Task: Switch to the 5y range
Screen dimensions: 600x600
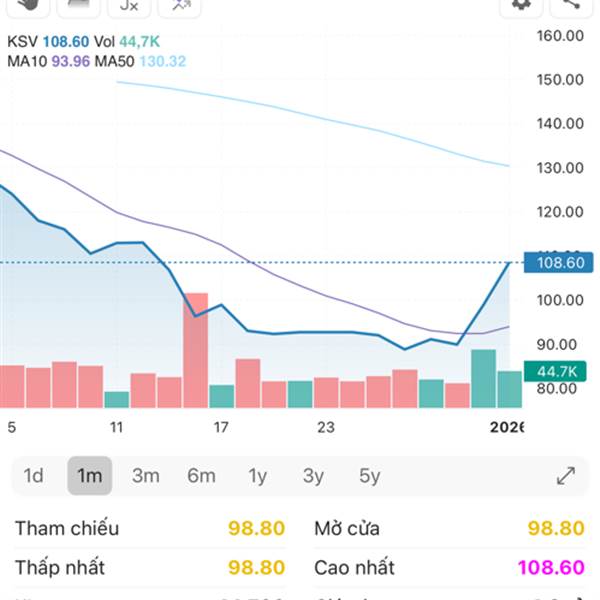Action: click(x=370, y=476)
